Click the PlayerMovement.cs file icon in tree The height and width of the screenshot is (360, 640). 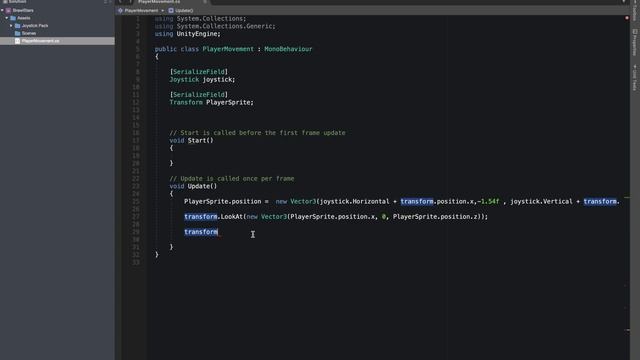click(18, 41)
